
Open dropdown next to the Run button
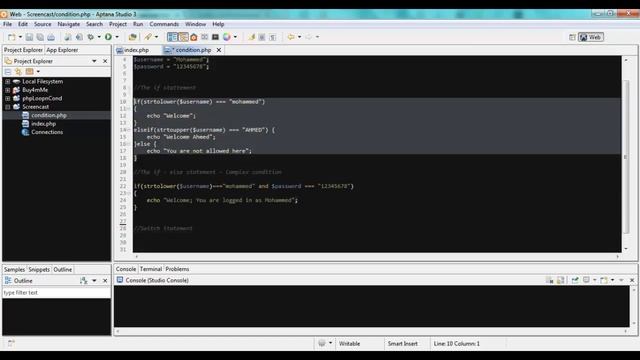[x=117, y=37]
